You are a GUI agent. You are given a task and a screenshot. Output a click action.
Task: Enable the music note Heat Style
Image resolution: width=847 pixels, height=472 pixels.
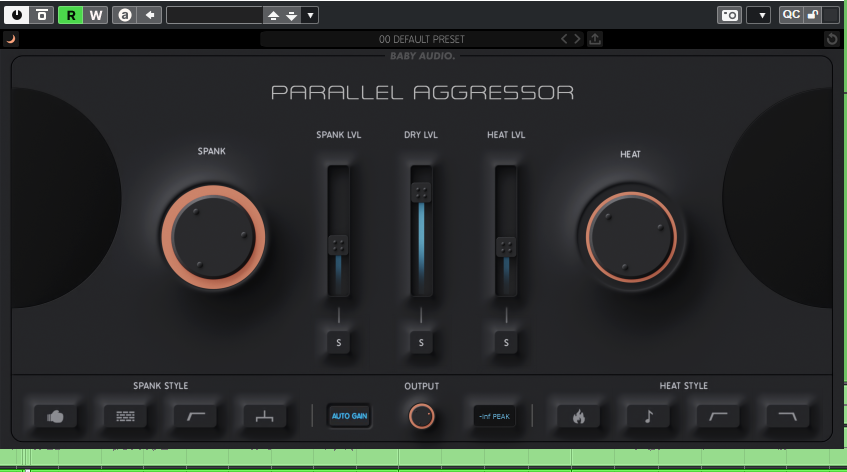click(x=648, y=416)
